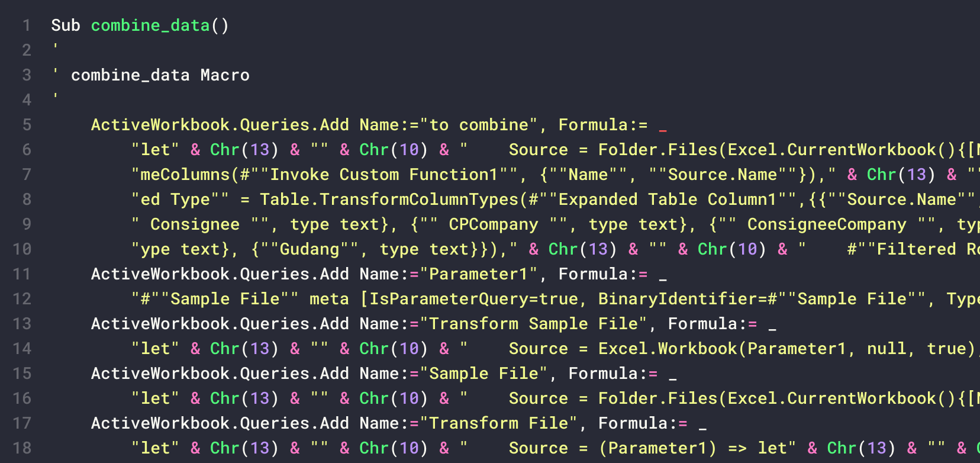The image size is (980, 463).
Task: Click the "Transform File" name on line 17
Action: pyautogui.click(x=503, y=423)
